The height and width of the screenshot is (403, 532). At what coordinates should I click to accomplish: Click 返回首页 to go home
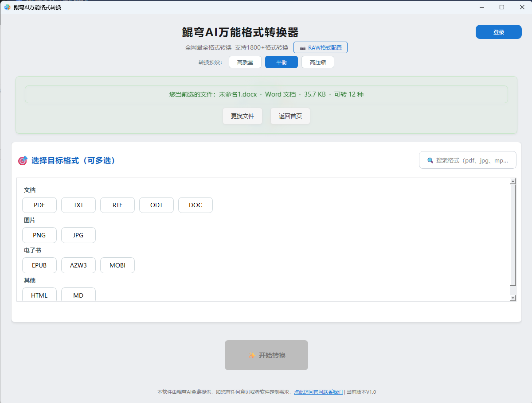coord(290,116)
